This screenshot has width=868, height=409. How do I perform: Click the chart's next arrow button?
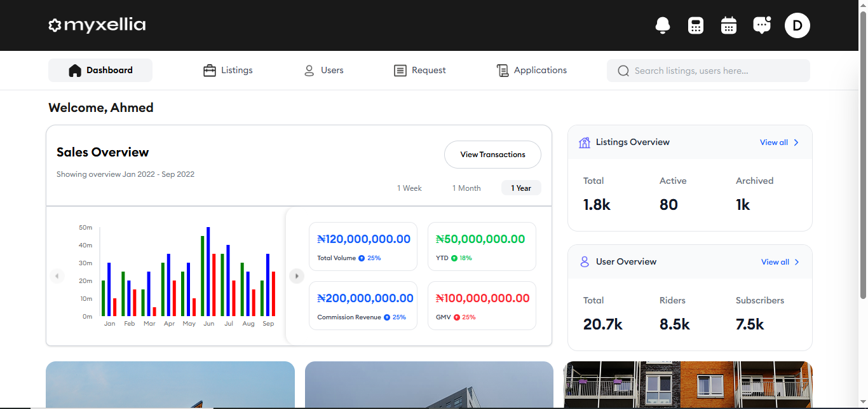coord(297,276)
